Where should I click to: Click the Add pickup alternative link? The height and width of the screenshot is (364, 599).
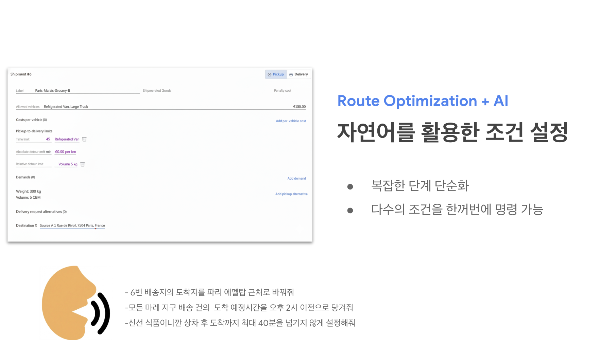point(291,194)
